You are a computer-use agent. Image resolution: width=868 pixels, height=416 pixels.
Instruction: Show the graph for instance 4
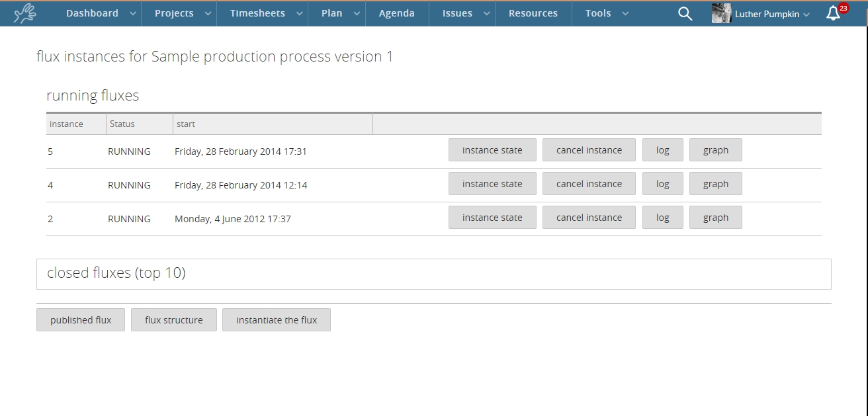[x=716, y=184]
